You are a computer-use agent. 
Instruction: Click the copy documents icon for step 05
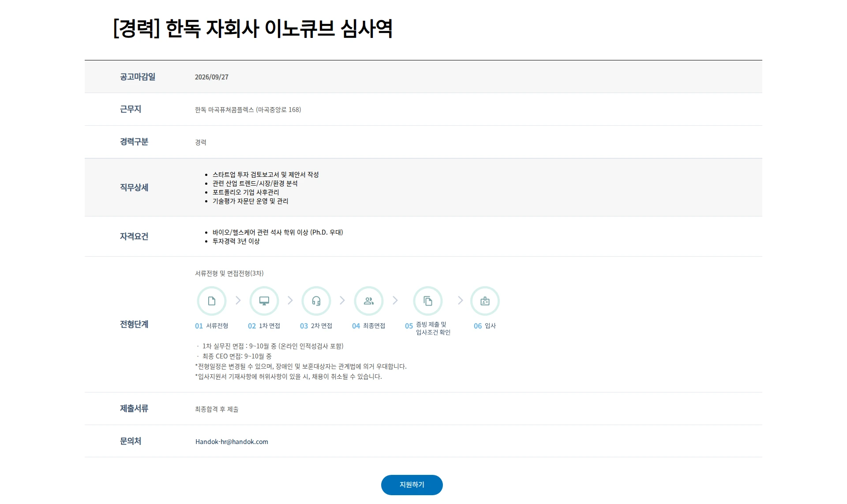(428, 301)
